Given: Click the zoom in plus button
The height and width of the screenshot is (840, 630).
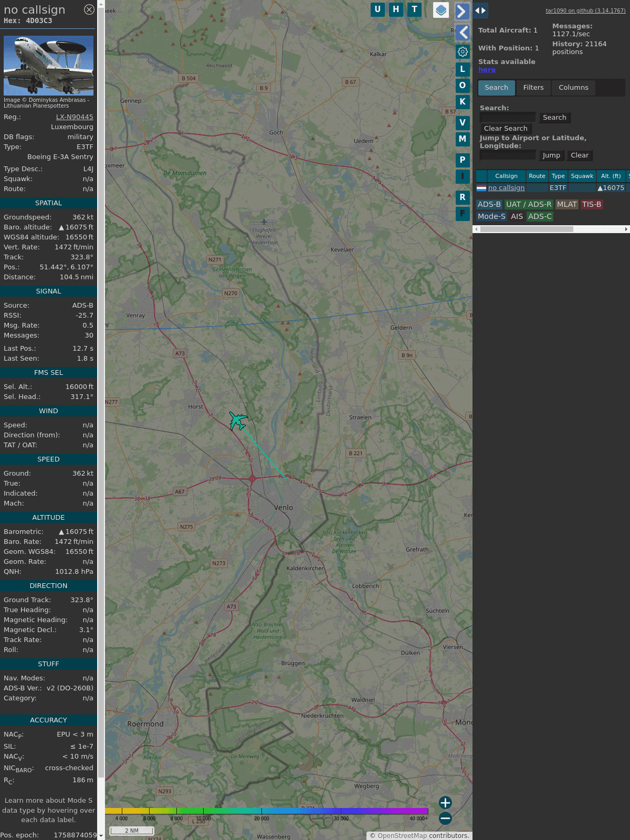Looking at the screenshot, I should click(445, 803).
